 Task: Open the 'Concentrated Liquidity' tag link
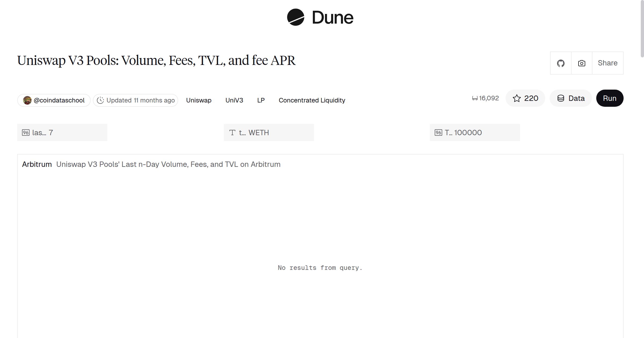click(x=312, y=100)
